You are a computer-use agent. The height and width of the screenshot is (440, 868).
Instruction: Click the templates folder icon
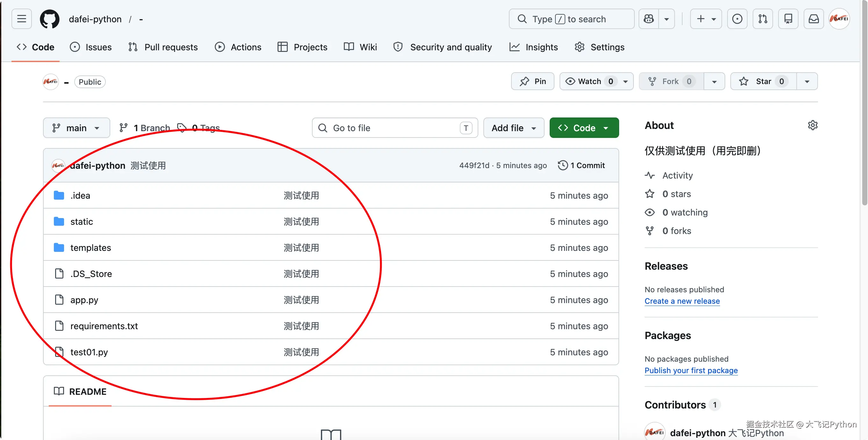coord(59,247)
